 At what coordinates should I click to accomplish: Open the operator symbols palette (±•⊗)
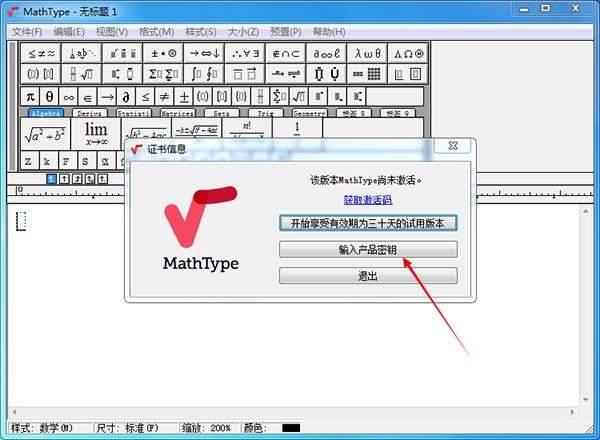[x=163, y=54]
